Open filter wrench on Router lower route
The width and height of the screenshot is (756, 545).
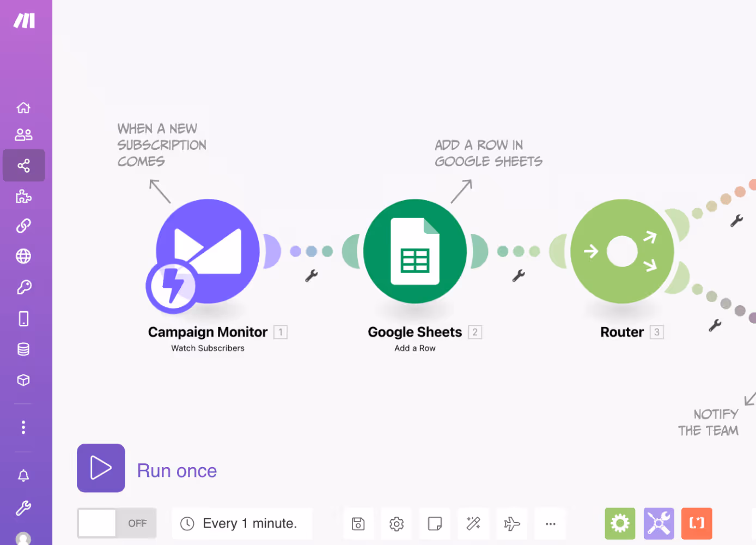coord(715,325)
